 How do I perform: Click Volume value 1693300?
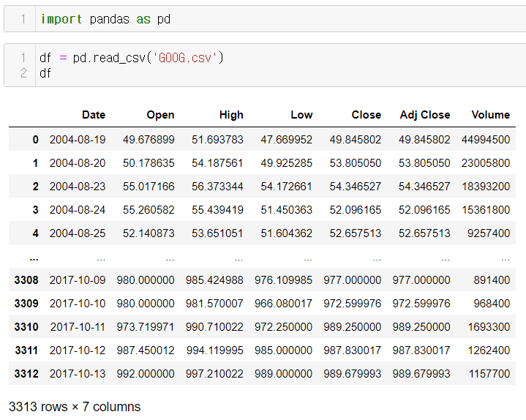point(489,327)
